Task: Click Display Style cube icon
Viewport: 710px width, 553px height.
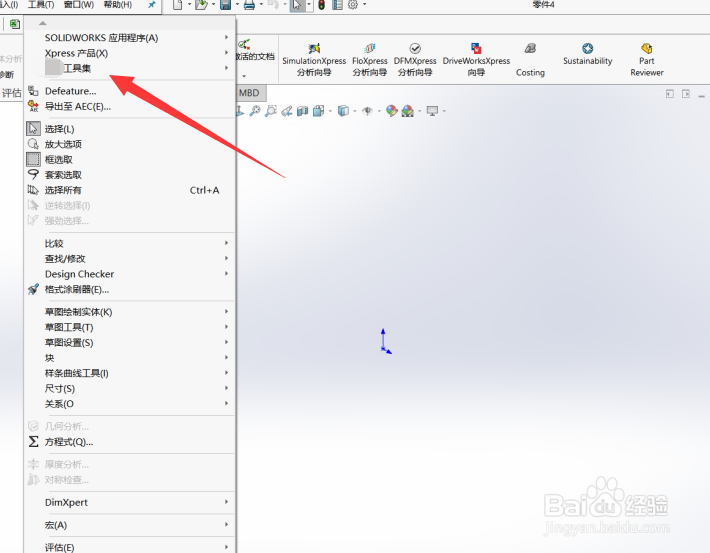Action: (x=344, y=111)
